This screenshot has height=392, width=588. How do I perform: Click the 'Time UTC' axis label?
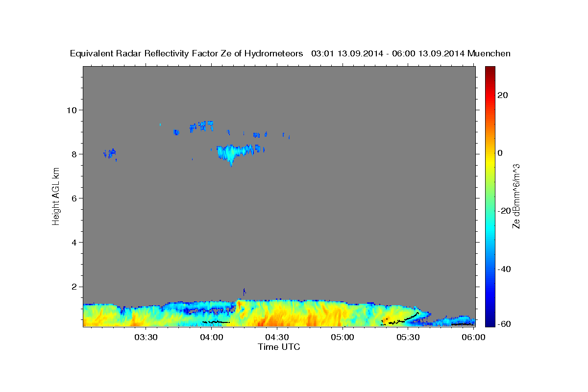point(279,347)
